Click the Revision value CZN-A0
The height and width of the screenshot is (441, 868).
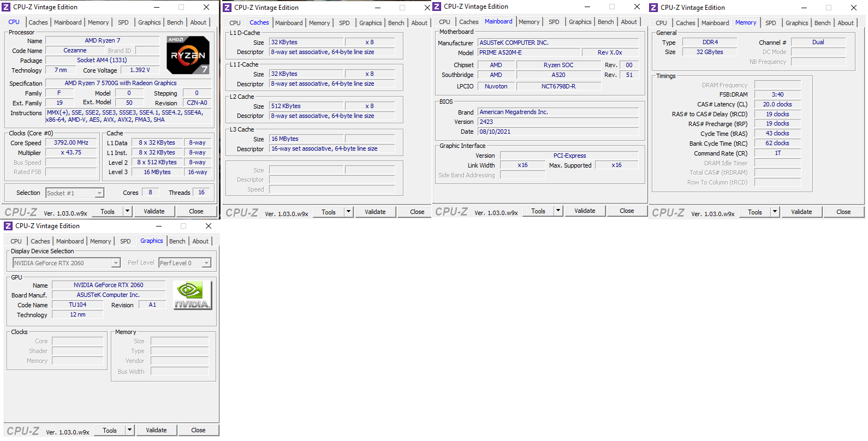tap(197, 103)
